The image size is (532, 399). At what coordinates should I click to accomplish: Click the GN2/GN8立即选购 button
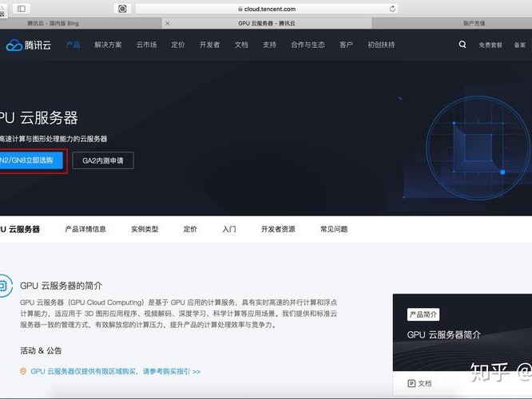[x=31, y=160]
